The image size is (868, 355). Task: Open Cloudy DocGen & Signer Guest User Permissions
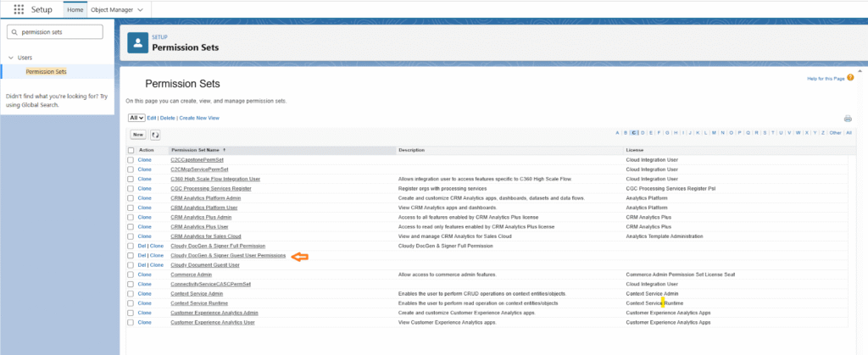point(228,255)
